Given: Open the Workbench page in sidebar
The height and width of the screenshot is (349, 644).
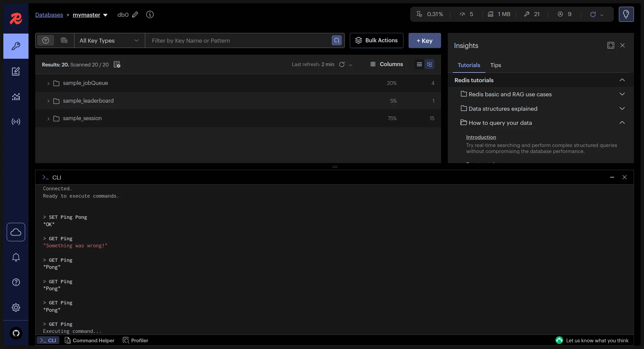Looking at the screenshot, I should tap(16, 71).
